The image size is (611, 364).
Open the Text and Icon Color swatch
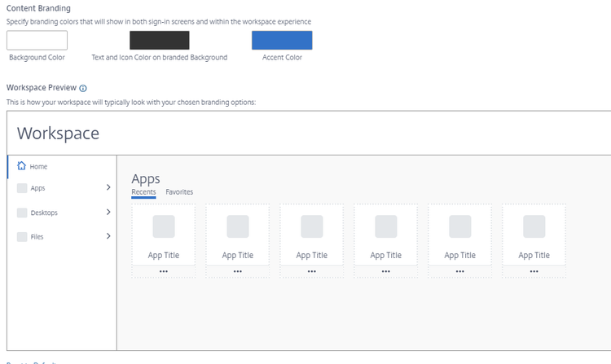coord(160,40)
